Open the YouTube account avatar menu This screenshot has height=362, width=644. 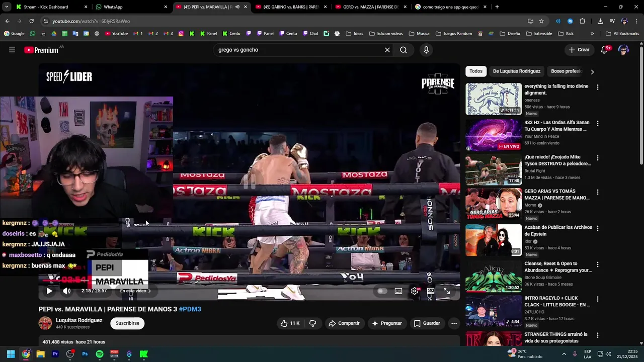coord(623,50)
